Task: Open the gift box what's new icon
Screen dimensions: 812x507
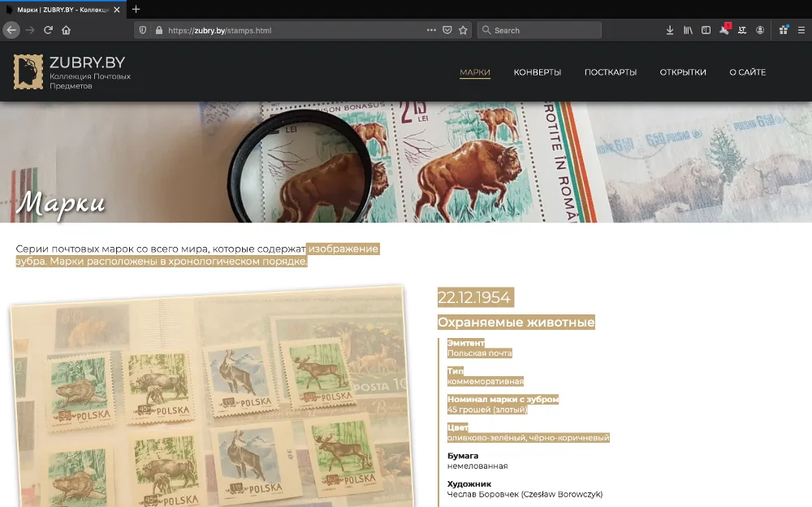Action: pyautogui.click(x=784, y=30)
